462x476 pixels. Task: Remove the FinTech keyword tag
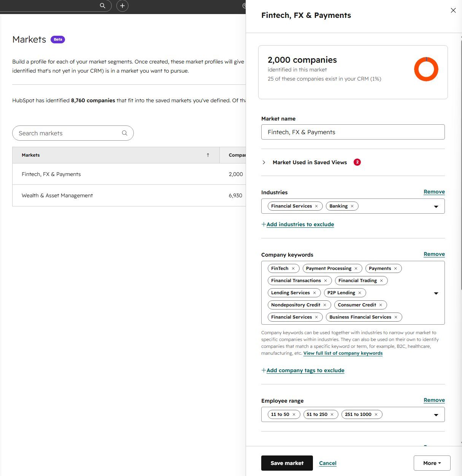pyautogui.click(x=293, y=268)
